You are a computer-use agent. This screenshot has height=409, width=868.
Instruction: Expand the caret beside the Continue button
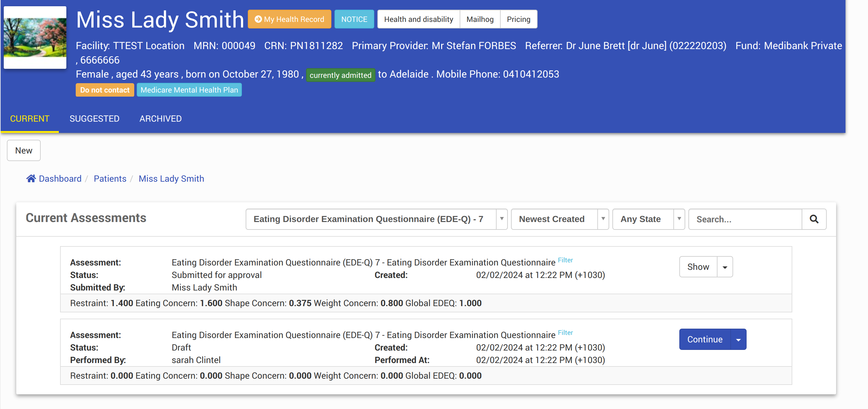[x=738, y=340]
